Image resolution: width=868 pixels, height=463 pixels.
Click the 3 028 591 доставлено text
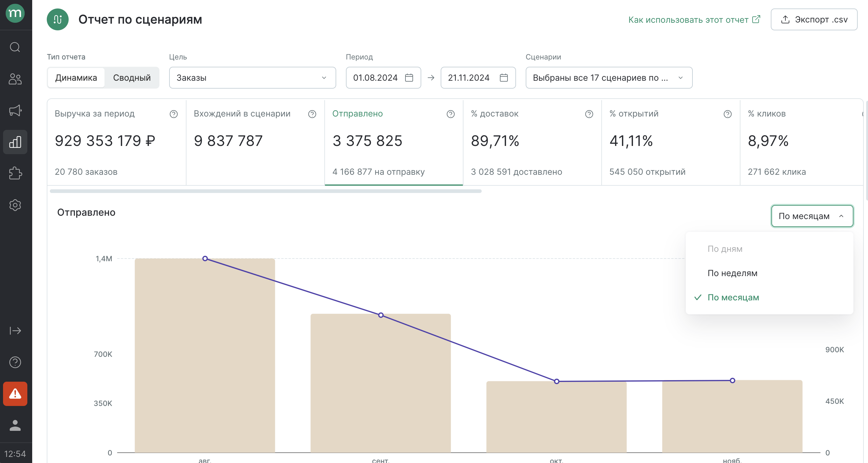click(x=516, y=172)
